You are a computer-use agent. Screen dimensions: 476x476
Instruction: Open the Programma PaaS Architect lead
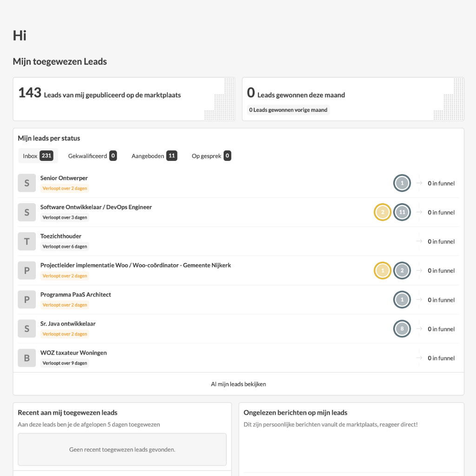pos(76,295)
